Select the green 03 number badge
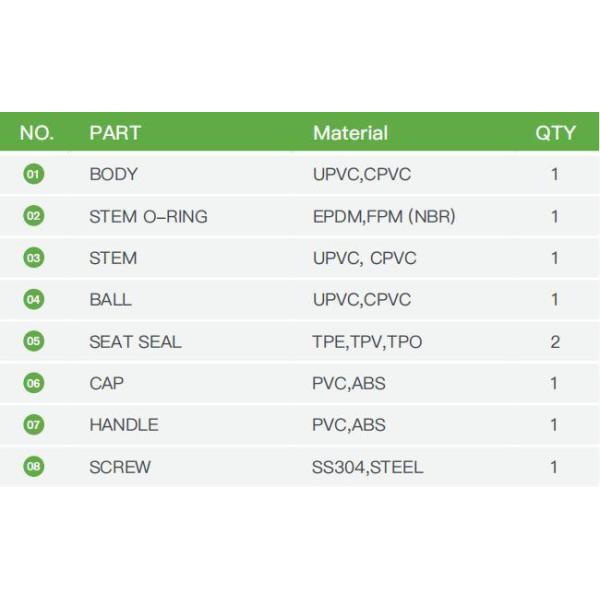The width and height of the screenshot is (600, 600). (34, 258)
